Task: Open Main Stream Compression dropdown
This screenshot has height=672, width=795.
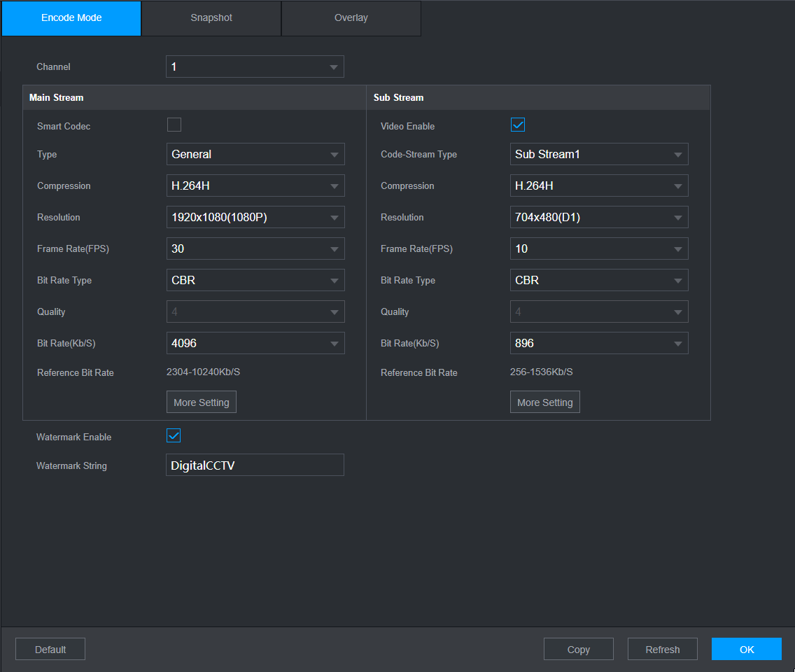Action: click(x=255, y=185)
